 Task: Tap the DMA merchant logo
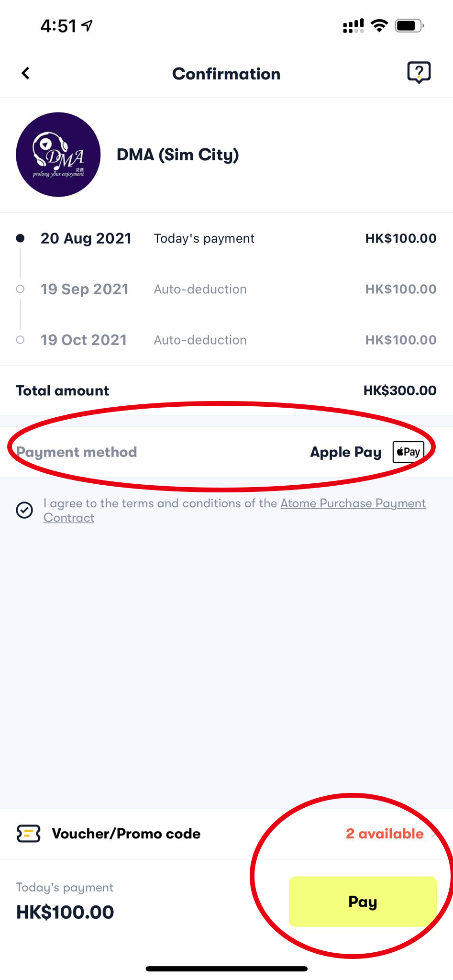58,155
